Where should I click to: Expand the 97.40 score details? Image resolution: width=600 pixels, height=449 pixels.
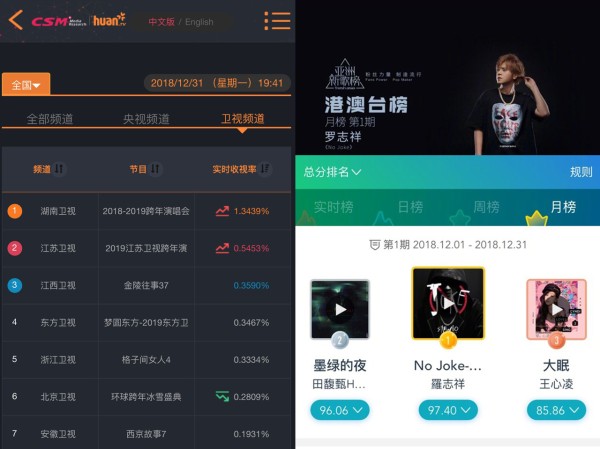click(x=448, y=410)
